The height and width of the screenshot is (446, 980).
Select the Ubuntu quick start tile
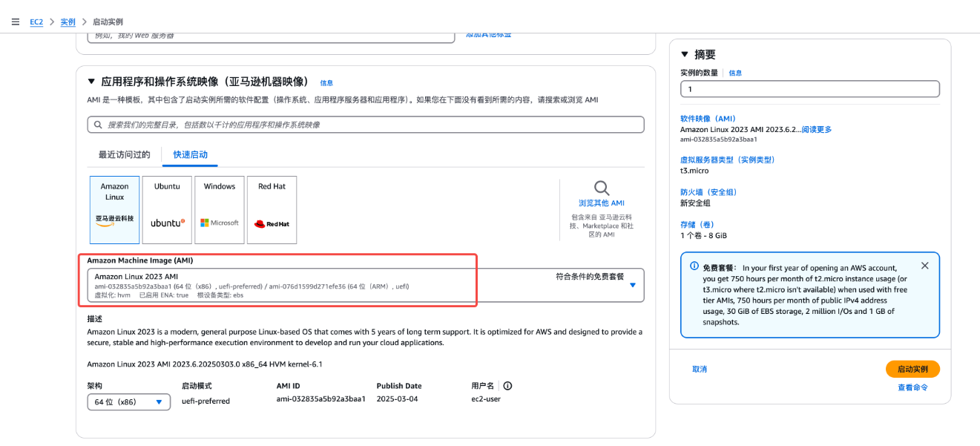pos(167,210)
